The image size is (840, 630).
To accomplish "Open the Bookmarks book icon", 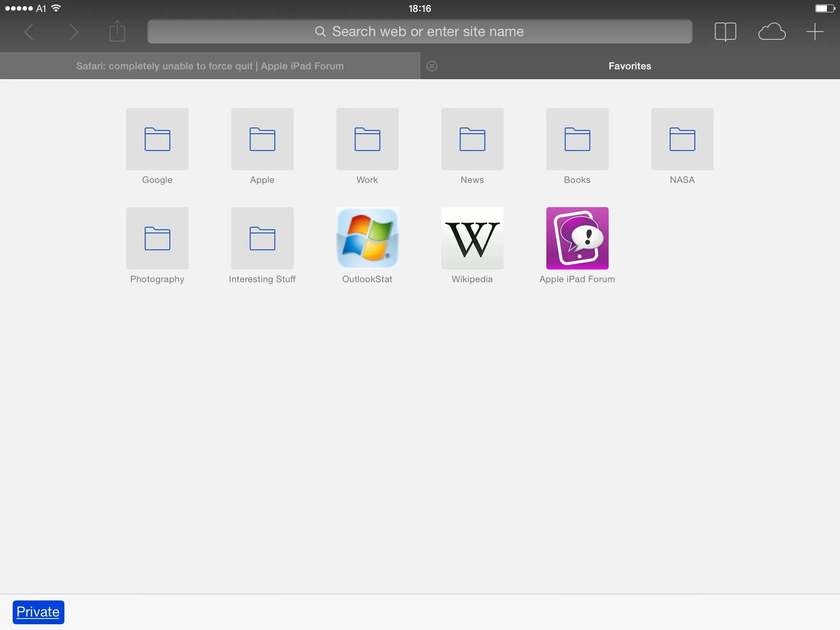I will (725, 32).
